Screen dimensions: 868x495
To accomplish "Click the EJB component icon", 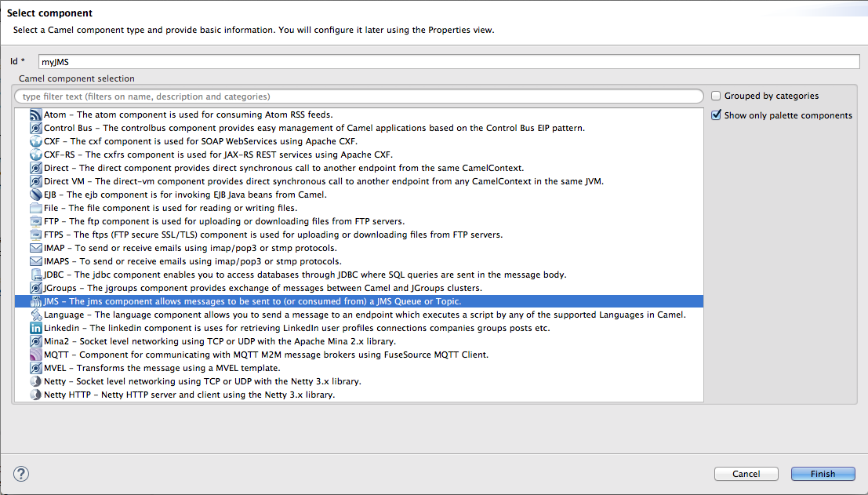I will [x=36, y=195].
